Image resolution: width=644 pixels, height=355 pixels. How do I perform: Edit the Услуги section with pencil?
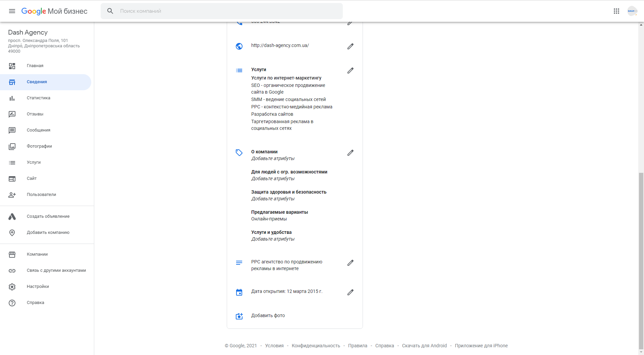[x=350, y=70]
